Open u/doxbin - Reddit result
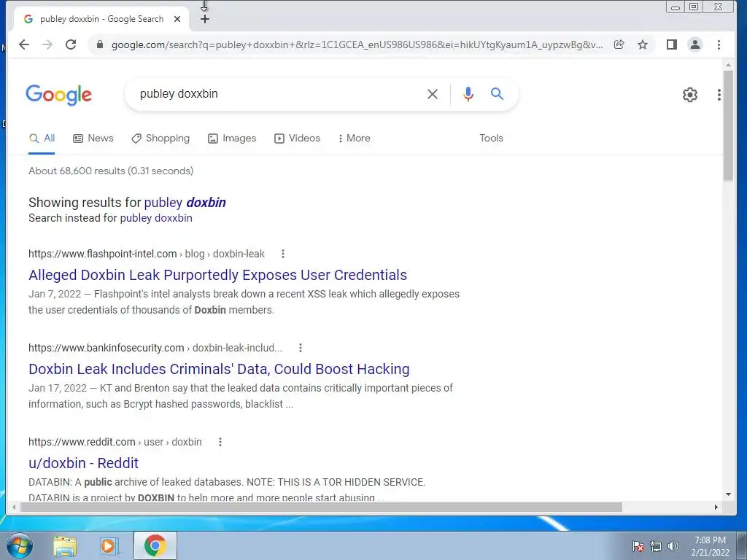Viewport: 747px width, 560px height. click(83, 463)
